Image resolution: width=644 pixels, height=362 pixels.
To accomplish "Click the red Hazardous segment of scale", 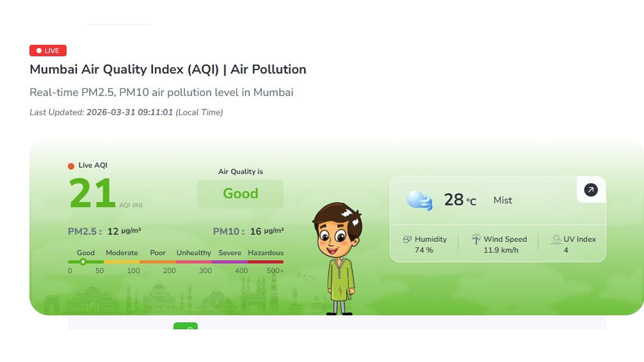I will [265, 262].
